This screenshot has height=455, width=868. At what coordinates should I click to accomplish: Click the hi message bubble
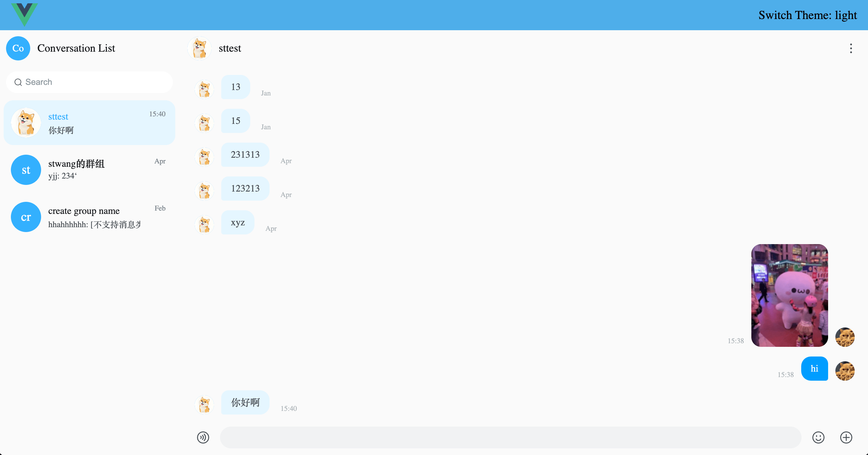814,369
